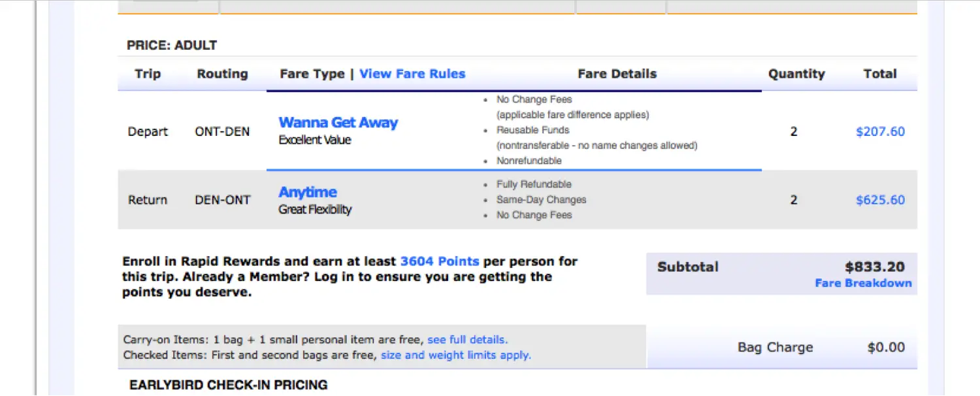Image resolution: width=980 pixels, height=396 pixels.
Task: Open the Fare Breakdown link
Action: tap(863, 283)
